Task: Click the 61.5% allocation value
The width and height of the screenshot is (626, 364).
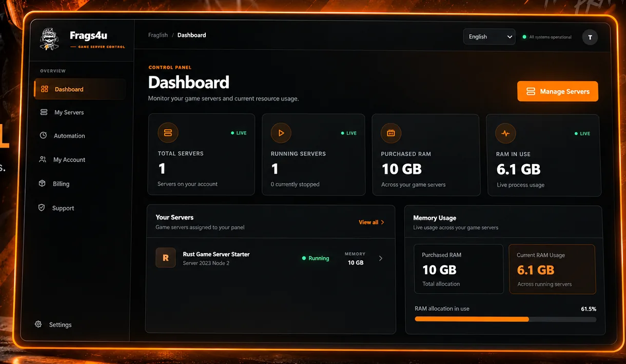Action: tap(589, 309)
